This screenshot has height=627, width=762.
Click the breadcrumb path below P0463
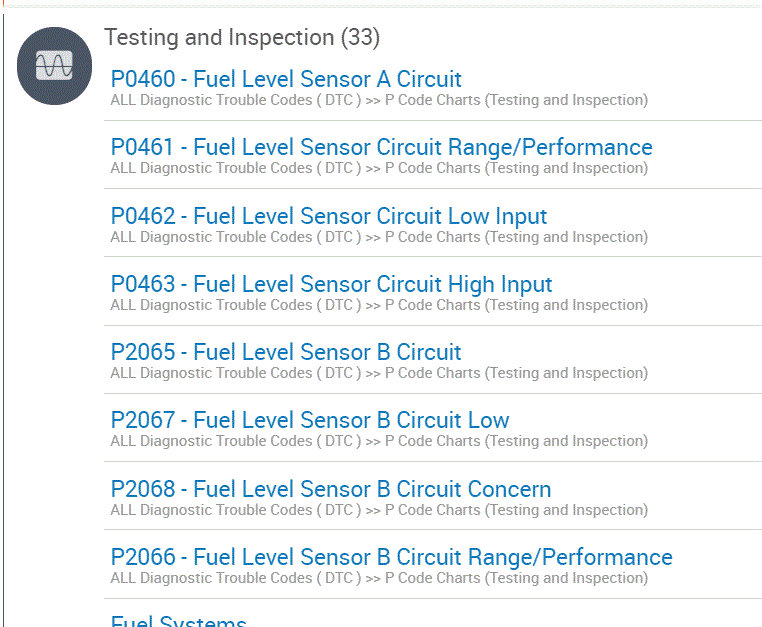pyautogui.click(x=379, y=305)
